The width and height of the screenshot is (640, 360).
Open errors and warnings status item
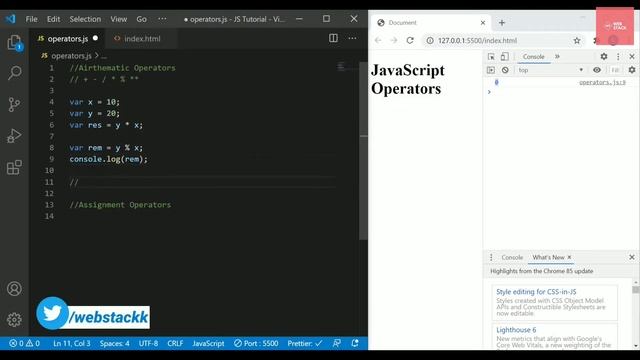(x=24, y=343)
